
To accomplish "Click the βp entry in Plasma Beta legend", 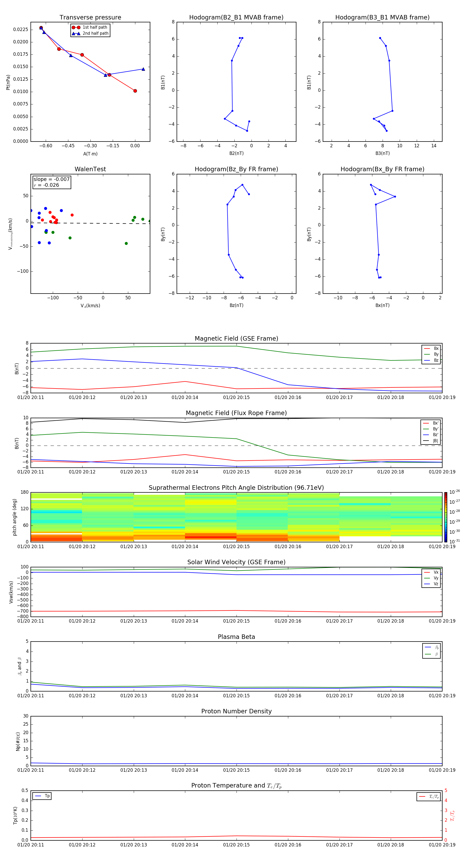I will 431,647.
